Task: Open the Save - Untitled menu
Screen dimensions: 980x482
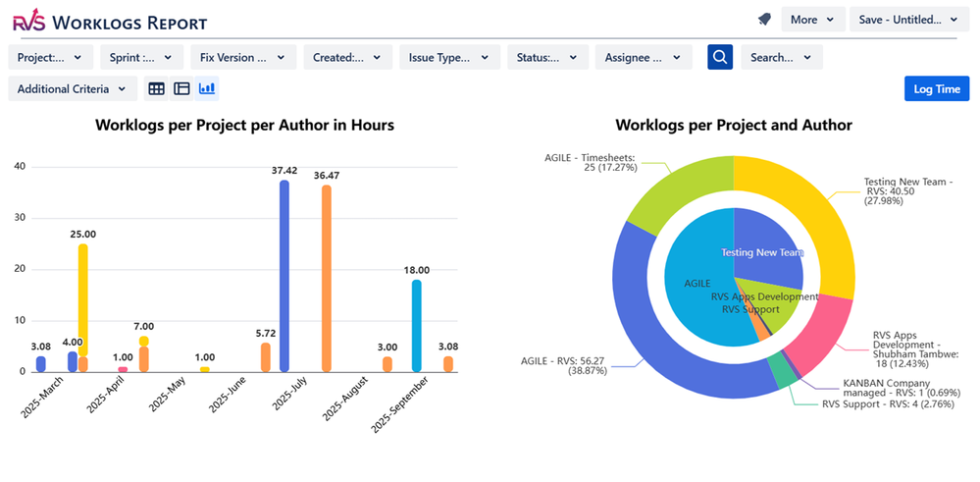Action: [908, 20]
